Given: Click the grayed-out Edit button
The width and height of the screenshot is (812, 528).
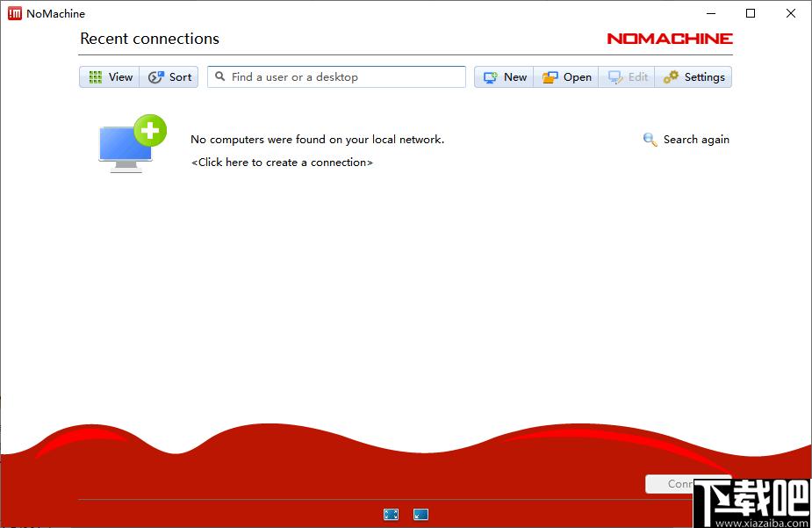Looking at the screenshot, I should (x=627, y=77).
